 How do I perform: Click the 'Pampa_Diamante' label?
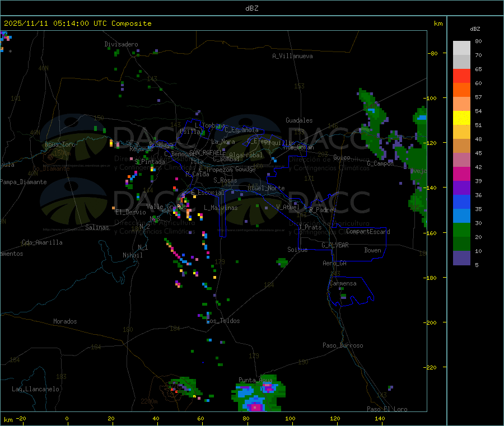point(23,182)
